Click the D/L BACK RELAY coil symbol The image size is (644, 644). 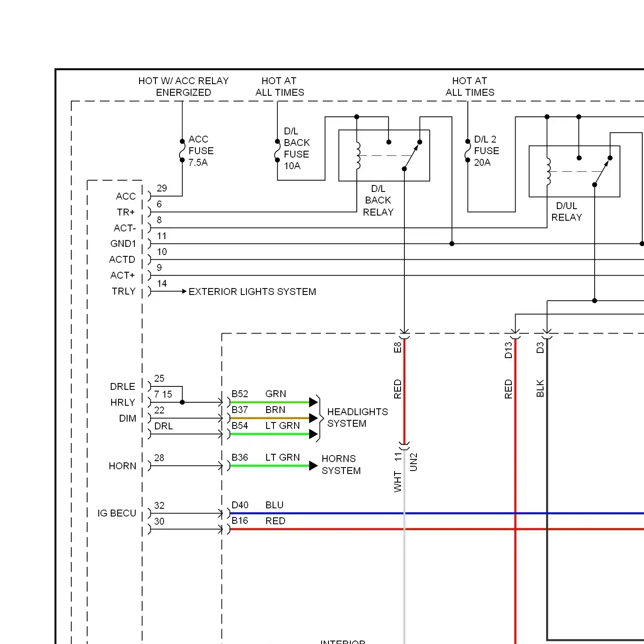358,156
